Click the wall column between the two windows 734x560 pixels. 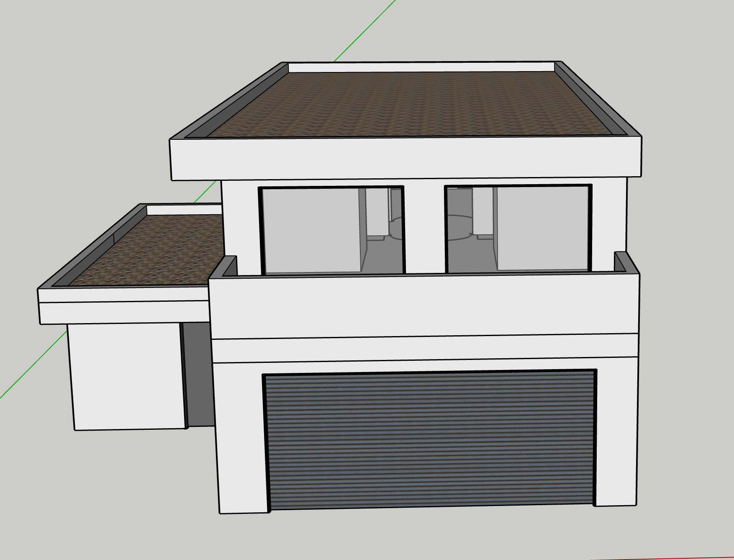pyautogui.click(x=424, y=228)
